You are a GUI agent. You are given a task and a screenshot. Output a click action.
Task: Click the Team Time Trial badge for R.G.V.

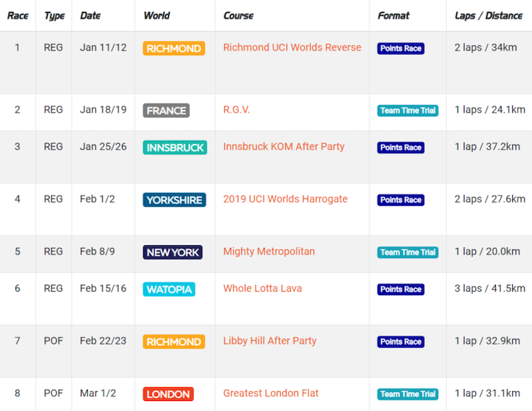[x=408, y=111]
